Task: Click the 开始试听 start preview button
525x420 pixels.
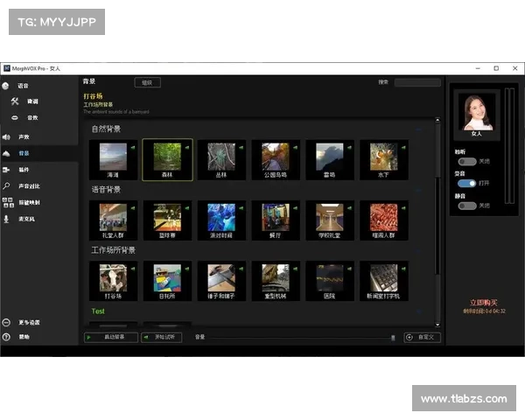Action: point(161,337)
